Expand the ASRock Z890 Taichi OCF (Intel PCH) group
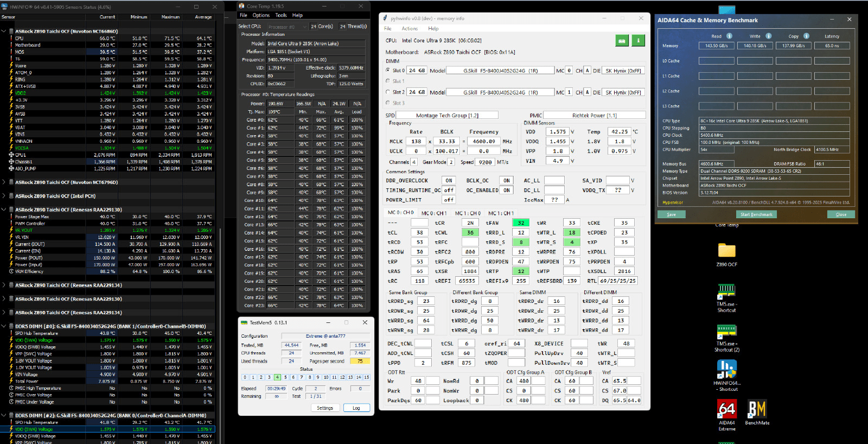Viewport: 868px width, 444px height. [x=4, y=196]
